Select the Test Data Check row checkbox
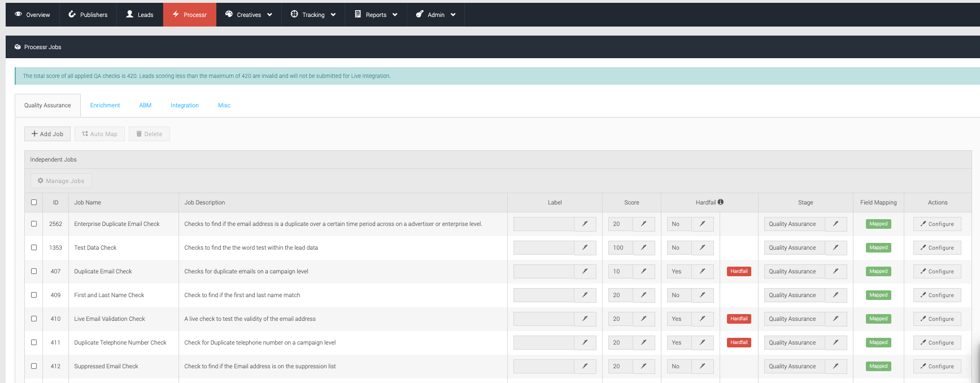Image resolution: width=980 pixels, height=383 pixels. coord(34,247)
